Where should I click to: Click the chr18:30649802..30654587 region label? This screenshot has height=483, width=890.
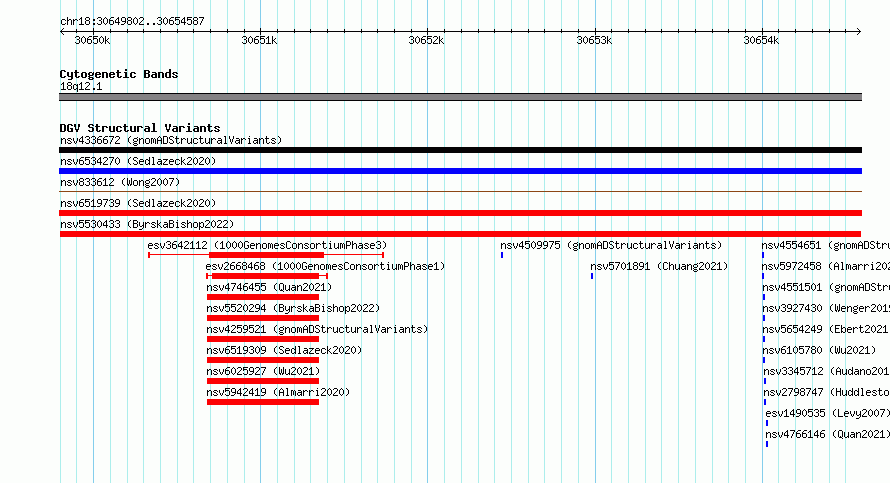tap(132, 21)
